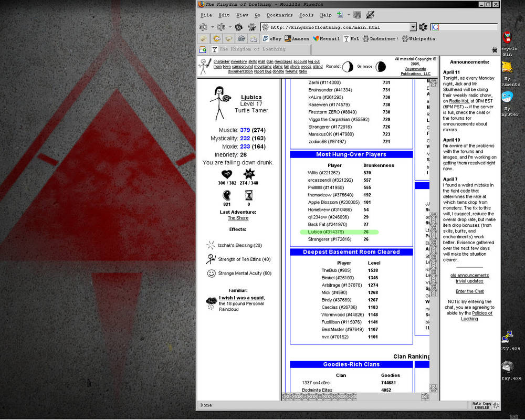Click the My Computer desktop icon

(x=507, y=97)
